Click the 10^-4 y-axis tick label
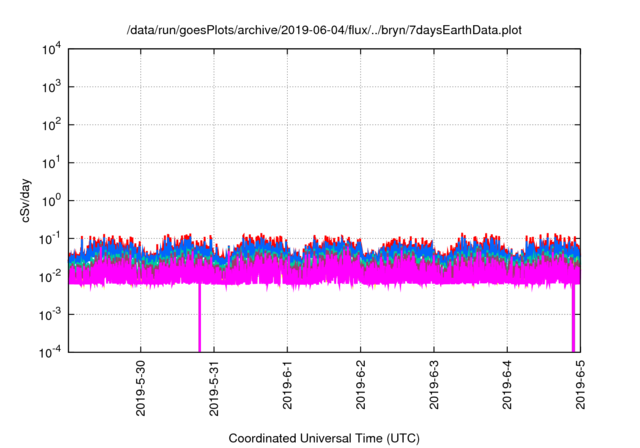 pos(50,352)
